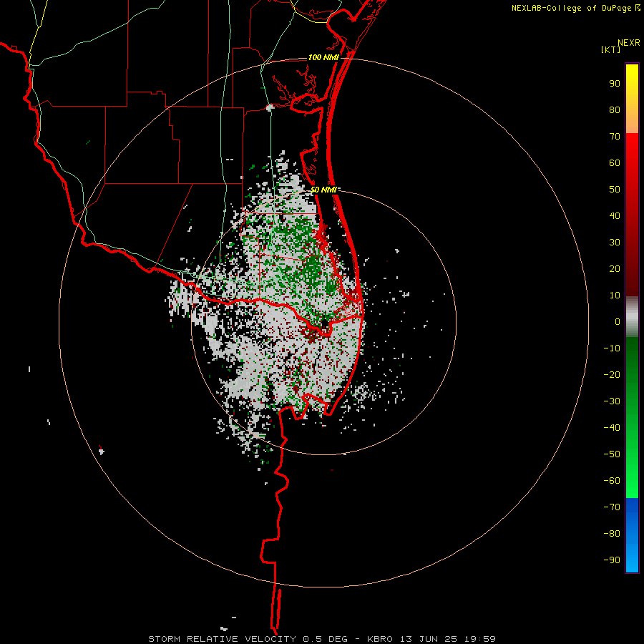Click the 70 knot scale value
This screenshot has width=644, height=644.
pyautogui.click(x=615, y=137)
